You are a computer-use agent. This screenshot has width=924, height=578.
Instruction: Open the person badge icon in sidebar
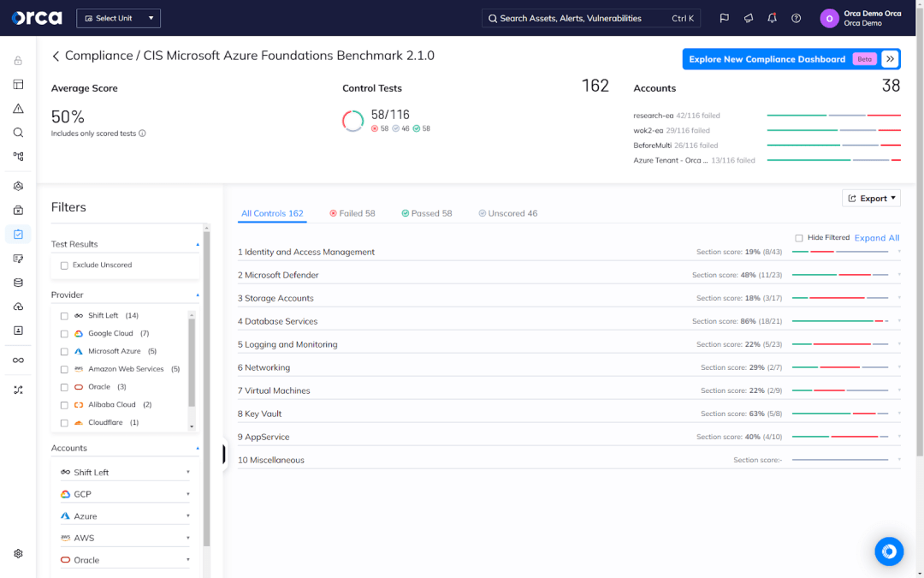point(18,331)
